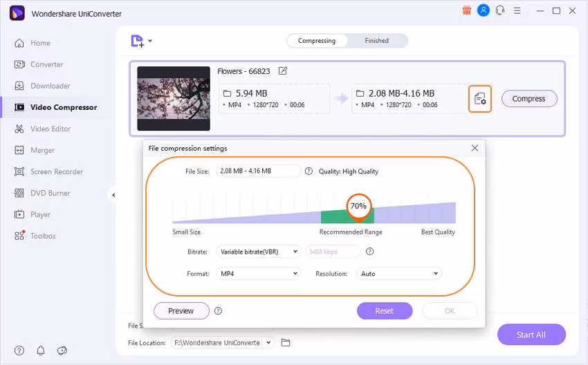Click the Best Quality end of slider
Screen dimensions: 588x365
pyautogui.click(x=438, y=232)
